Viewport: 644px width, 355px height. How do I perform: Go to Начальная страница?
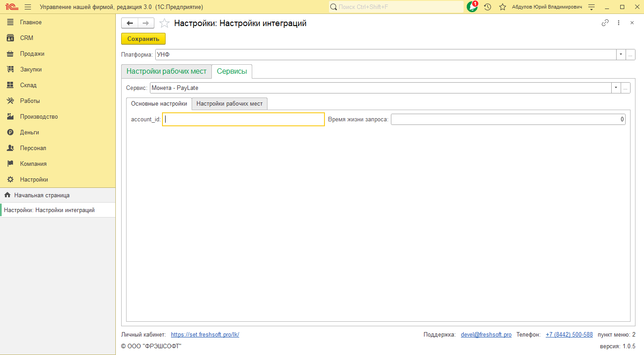pos(41,195)
